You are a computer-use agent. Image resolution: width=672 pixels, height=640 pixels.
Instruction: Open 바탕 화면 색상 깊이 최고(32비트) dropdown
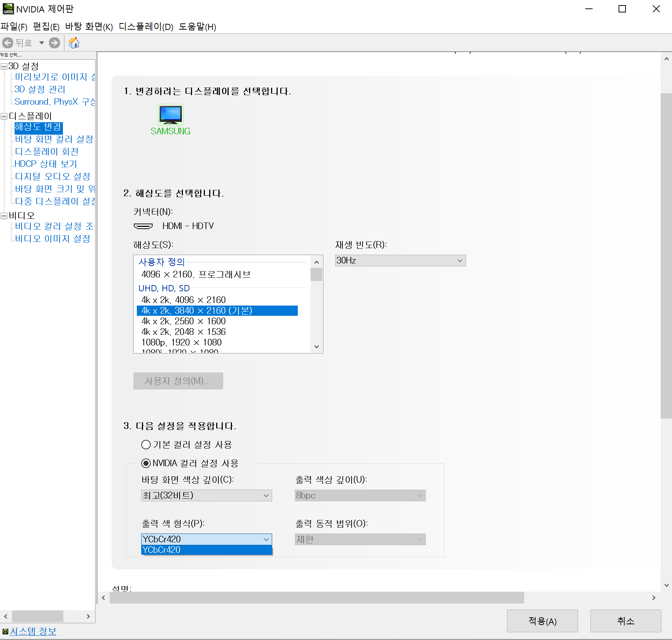pos(207,495)
